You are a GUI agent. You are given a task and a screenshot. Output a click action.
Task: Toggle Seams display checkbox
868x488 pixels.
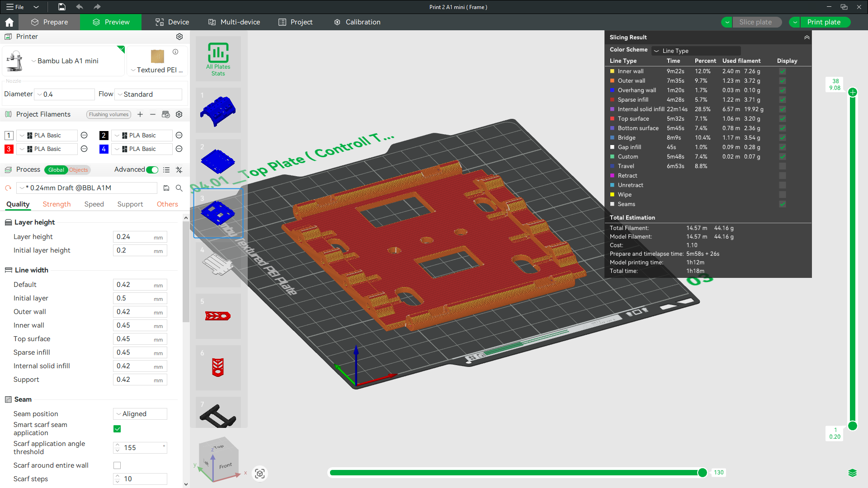click(783, 204)
